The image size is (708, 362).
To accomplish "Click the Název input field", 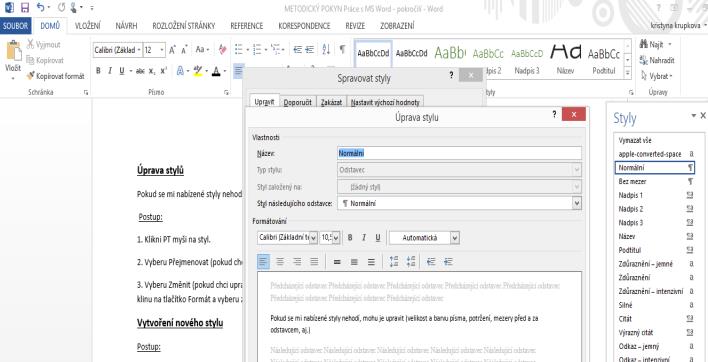I will pos(459,153).
